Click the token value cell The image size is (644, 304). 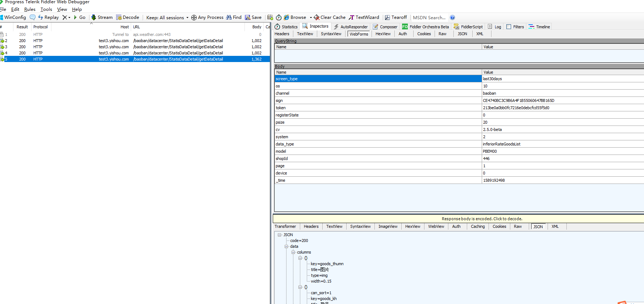pyautogui.click(x=563, y=108)
